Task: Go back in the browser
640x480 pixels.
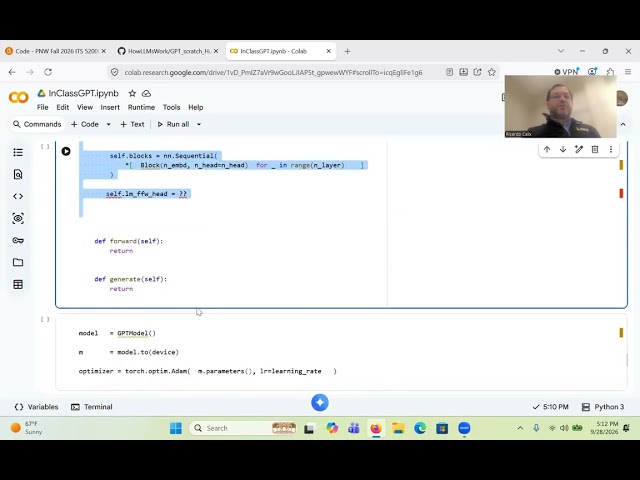Action: (x=12, y=72)
